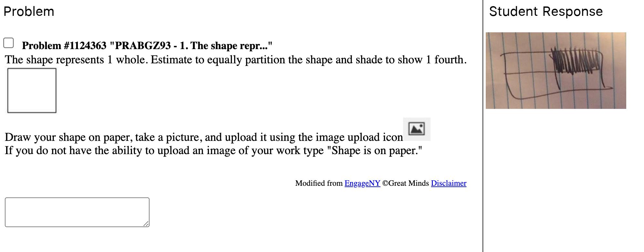The image size is (644, 252).
Task: Open the Disclaimer link
Action: [x=448, y=183]
